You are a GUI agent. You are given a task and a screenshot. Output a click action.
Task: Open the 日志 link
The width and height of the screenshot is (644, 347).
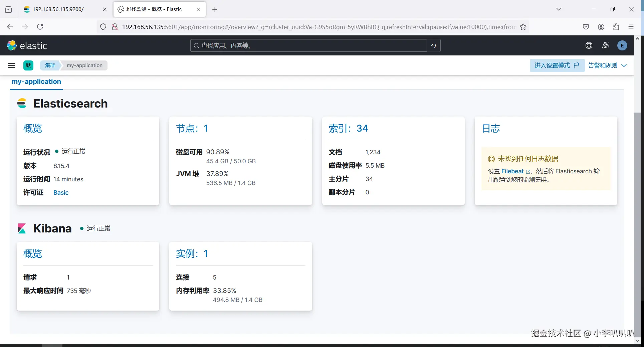(x=491, y=128)
